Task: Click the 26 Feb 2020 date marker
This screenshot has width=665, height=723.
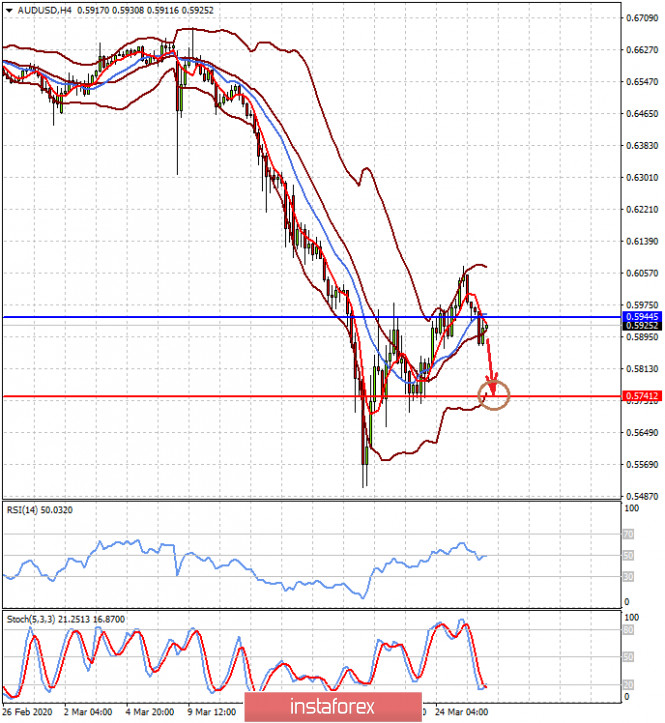Action: 27,712
